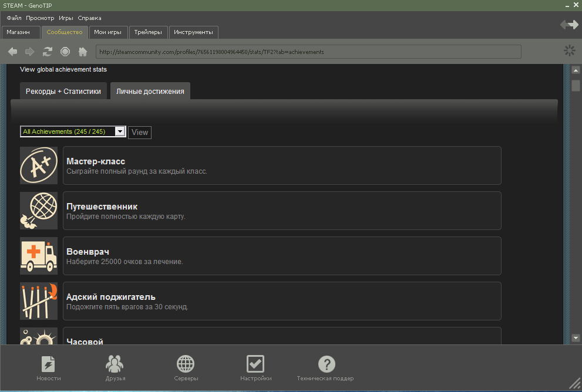582x392 pixels.
Task: Click the Военврач achievement title
Action: click(88, 252)
